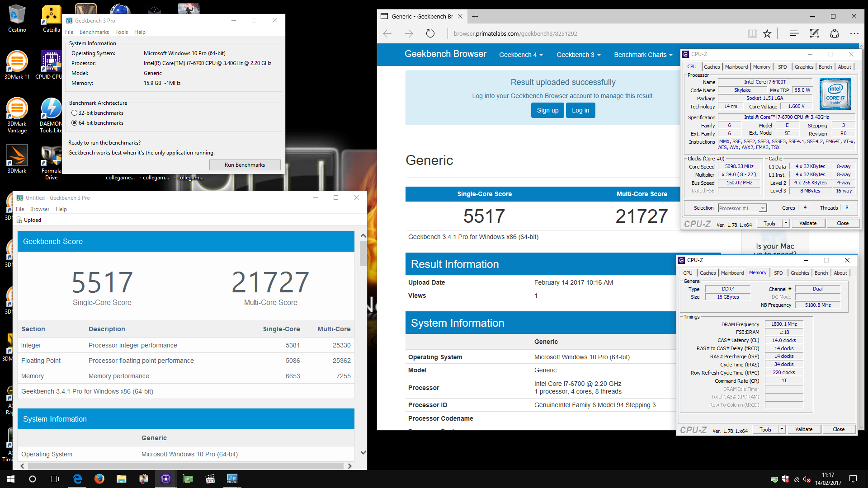Switch to Edge on the taskbar
The image size is (868, 488).
pos(77,479)
